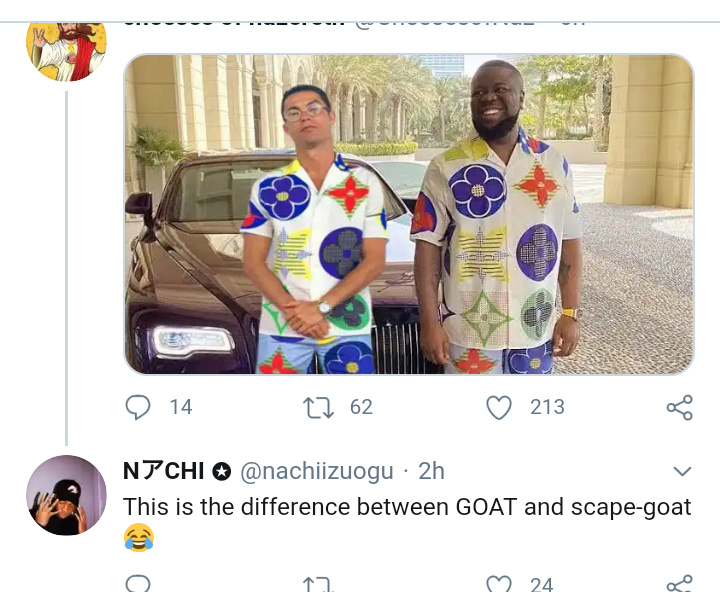Share NACHI's tweet using the share icon

coord(679,583)
